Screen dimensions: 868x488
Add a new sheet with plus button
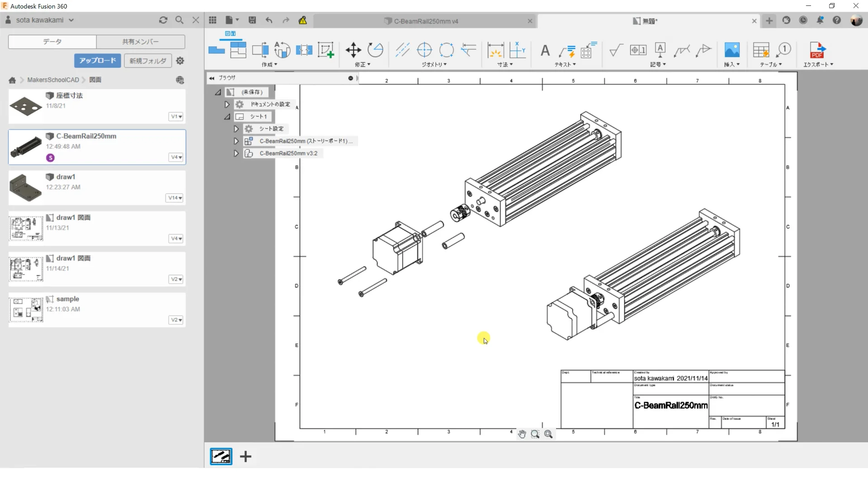pos(245,456)
